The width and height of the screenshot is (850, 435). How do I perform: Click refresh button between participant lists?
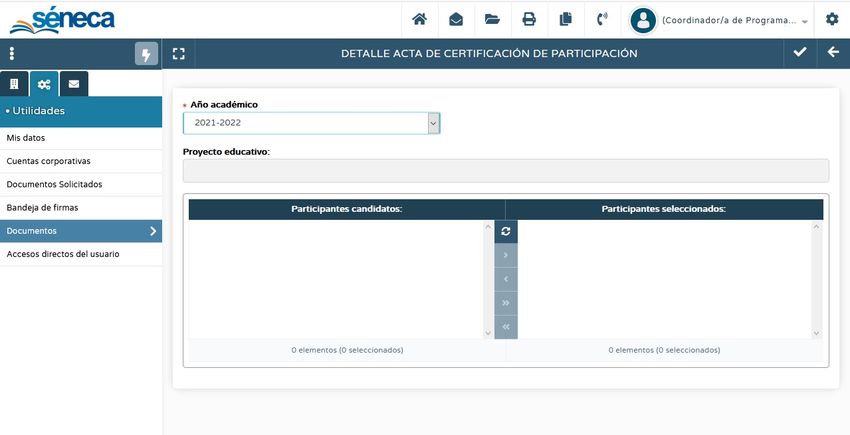pos(506,231)
